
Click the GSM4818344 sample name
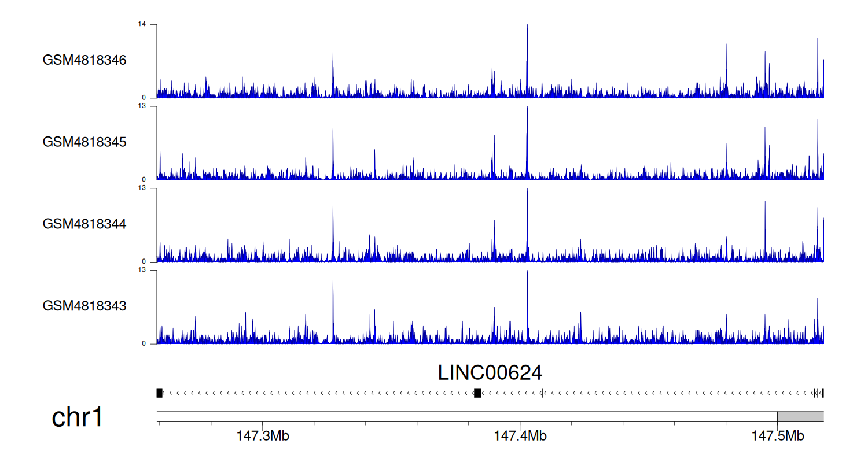(84, 223)
